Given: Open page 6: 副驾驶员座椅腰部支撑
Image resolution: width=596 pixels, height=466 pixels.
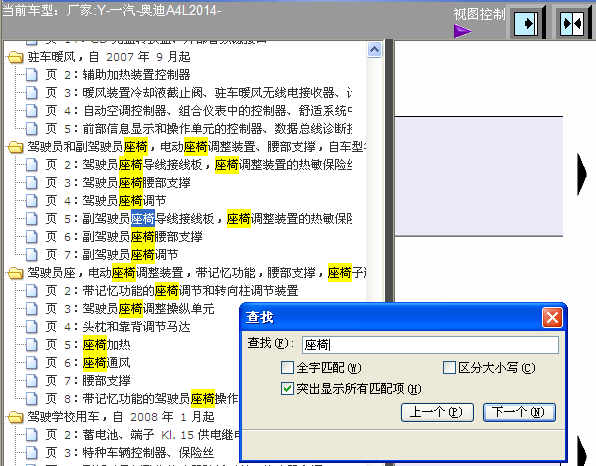Looking at the screenshot, I should tap(124, 237).
